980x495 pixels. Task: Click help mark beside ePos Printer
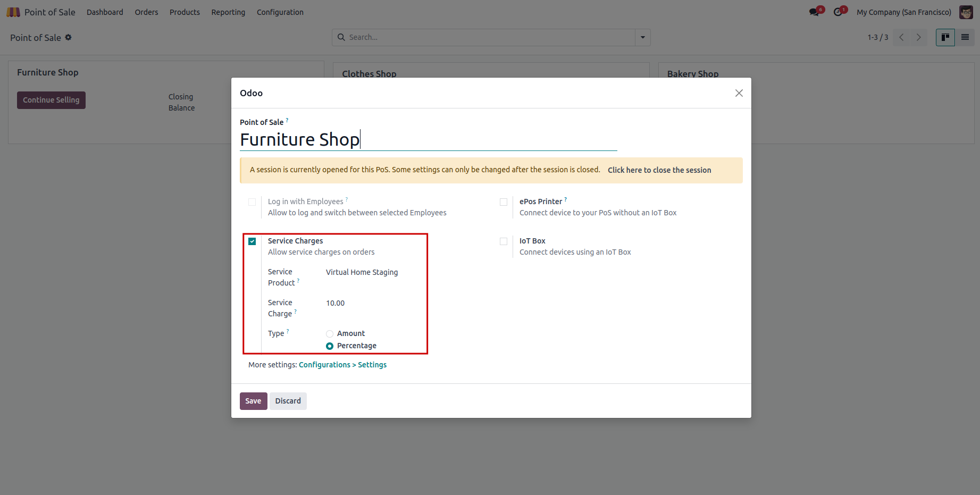(x=566, y=199)
